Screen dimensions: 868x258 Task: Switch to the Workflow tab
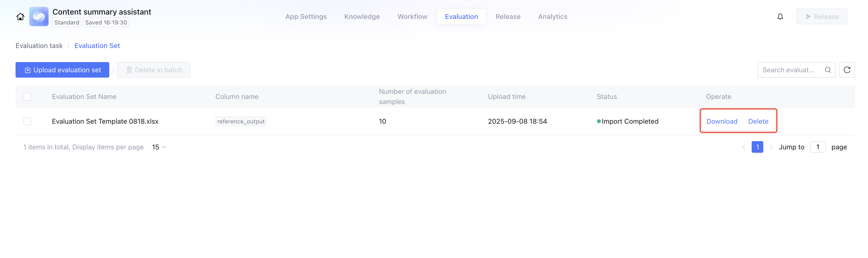(412, 16)
